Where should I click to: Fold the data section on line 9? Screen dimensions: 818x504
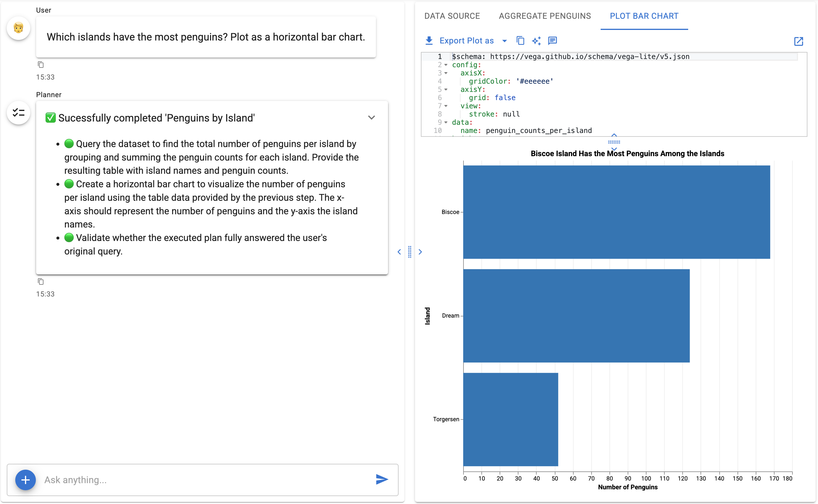(x=446, y=122)
